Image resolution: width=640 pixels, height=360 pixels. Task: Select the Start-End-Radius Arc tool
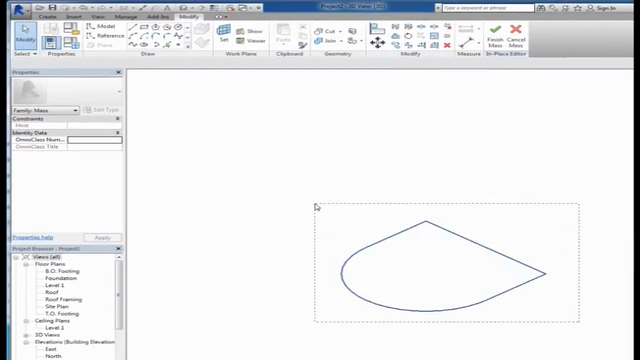coord(133,36)
